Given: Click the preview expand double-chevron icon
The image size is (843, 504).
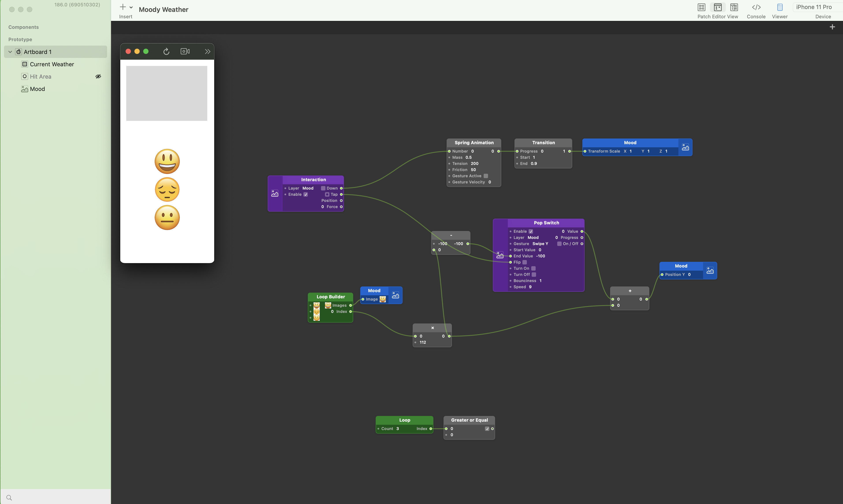Looking at the screenshot, I should 207,52.
